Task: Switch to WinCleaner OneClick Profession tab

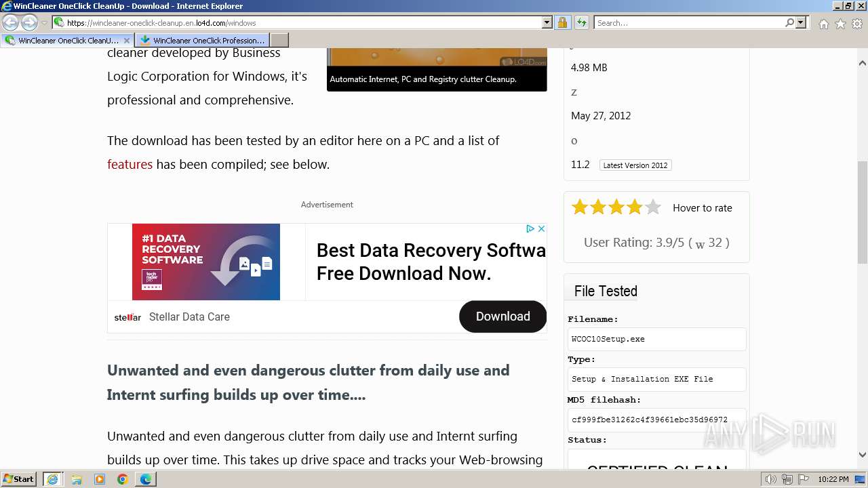Action: [x=202, y=40]
